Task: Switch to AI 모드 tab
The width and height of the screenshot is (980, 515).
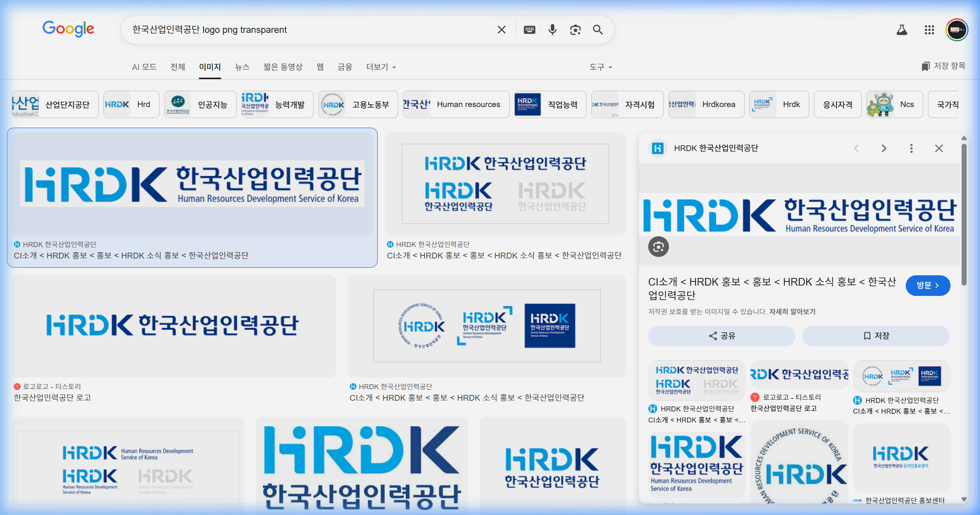Action: 144,67
